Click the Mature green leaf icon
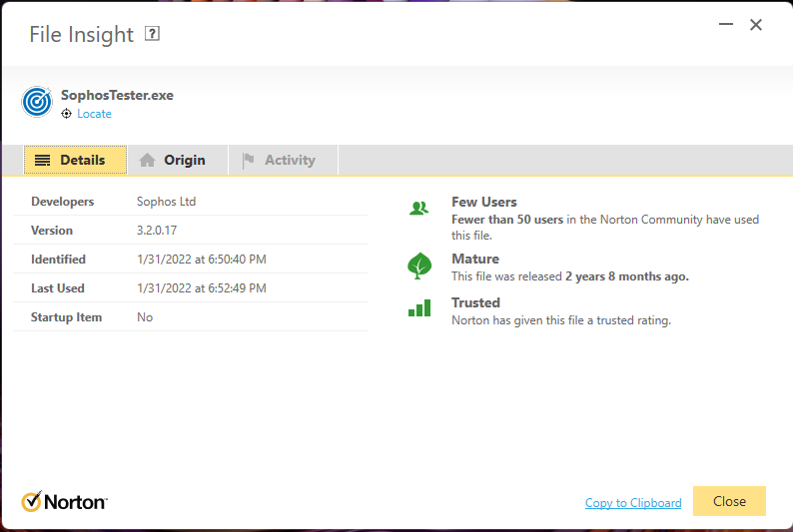 tap(419, 266)
